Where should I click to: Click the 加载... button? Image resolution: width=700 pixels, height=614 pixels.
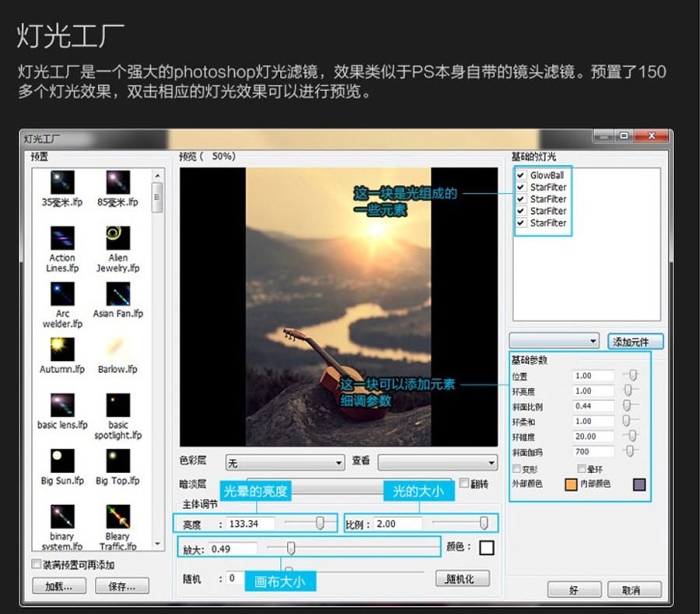(58, 586)
